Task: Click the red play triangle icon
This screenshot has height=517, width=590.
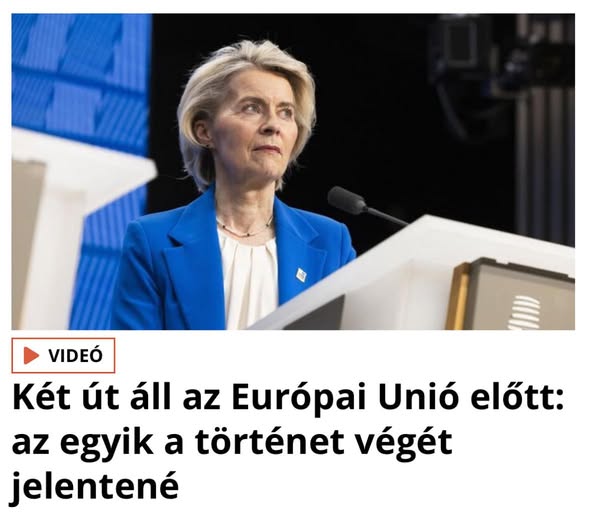Action: [31, 356]
